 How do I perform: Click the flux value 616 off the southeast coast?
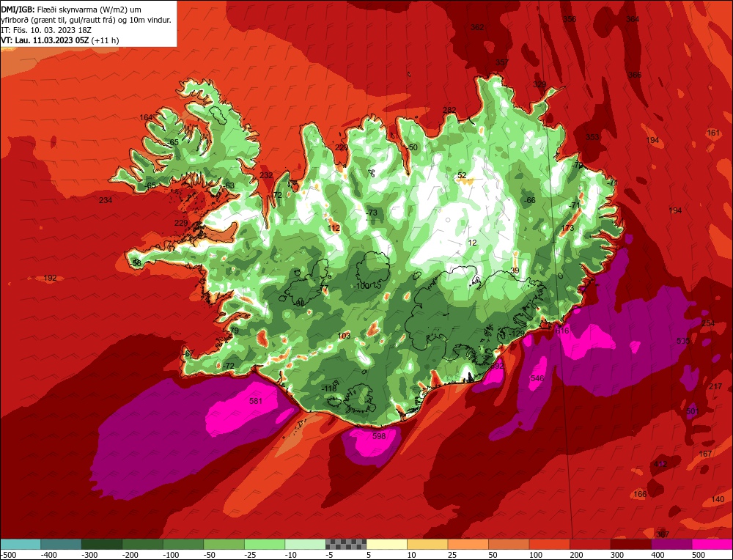(562, 331)
